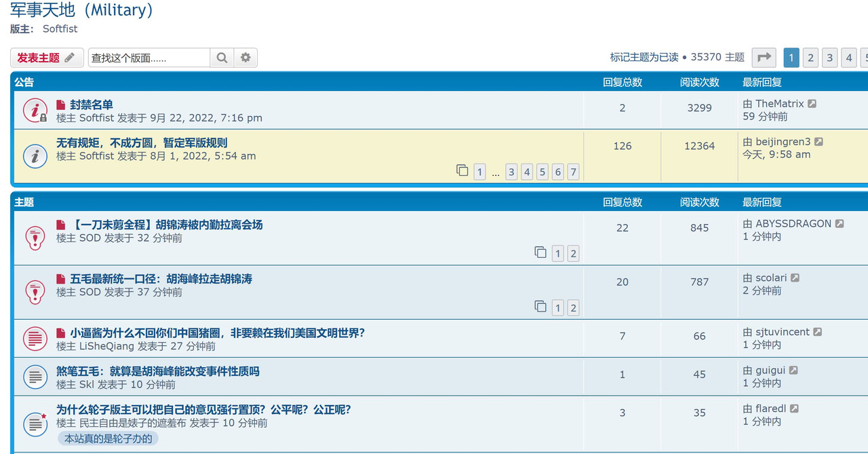868x454 pixels.
Task: Go to page 2 of 五毛最新统一口径 topic
Action: click(573, 308)
